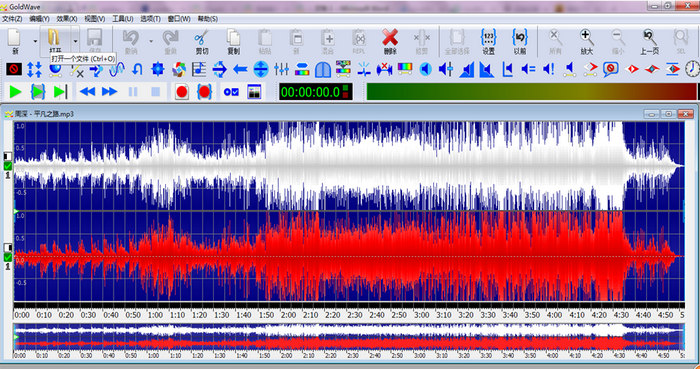Viewport: 700px width, 369px height.
Task: Click the 2:00 mark on the time ruler
Action: point(288,315)
